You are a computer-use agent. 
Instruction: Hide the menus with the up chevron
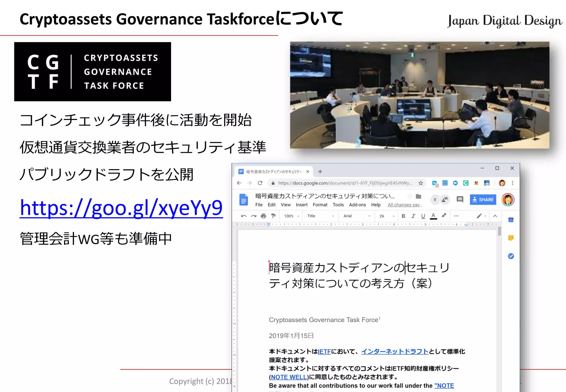point(495,216)
